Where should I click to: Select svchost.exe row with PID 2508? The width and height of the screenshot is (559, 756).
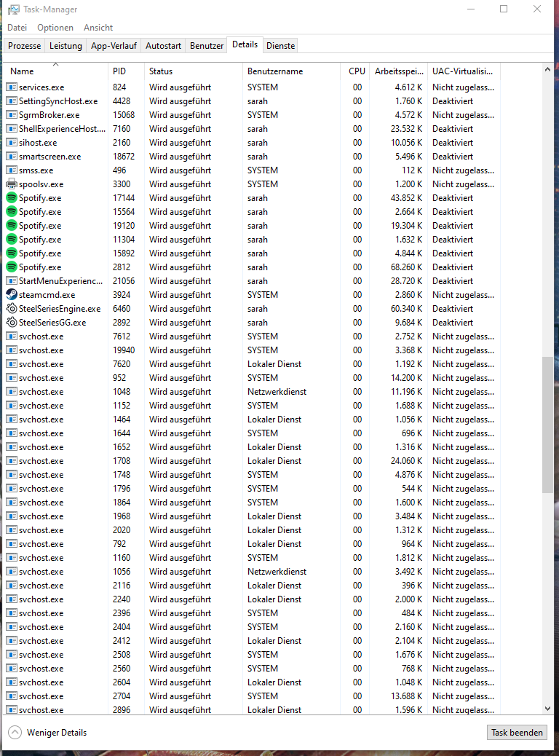252,655
